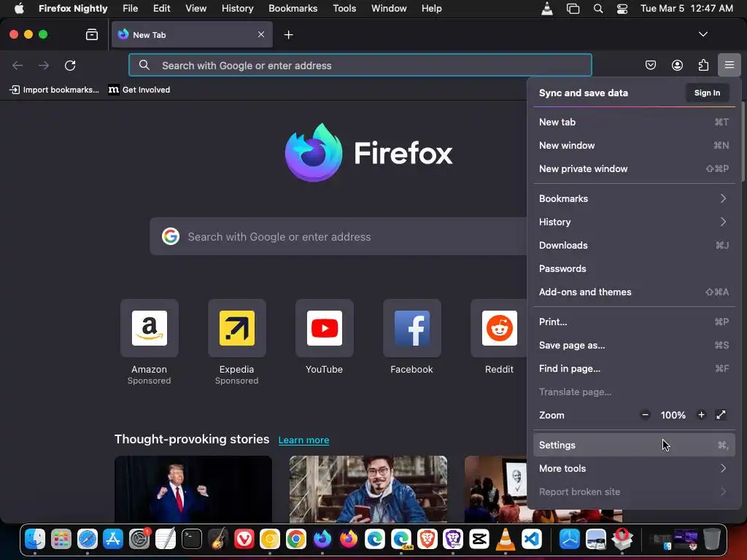Image resolution: width=747 pixels, height=560 pixels.
Task: Open Downloads from the app menu
Action: coord(634,245)
